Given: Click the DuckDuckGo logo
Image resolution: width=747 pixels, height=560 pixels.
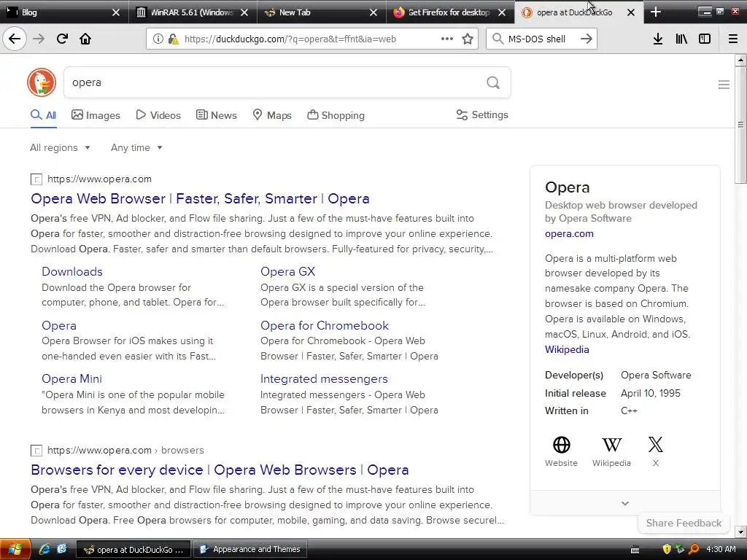Looking at the screenshot, I should [42, 82].
